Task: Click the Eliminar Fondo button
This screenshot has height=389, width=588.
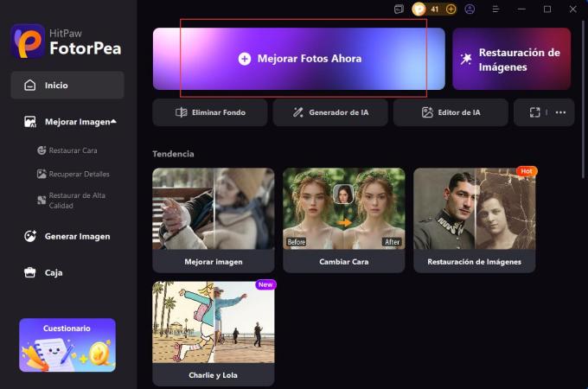Action: coord(210,112)
